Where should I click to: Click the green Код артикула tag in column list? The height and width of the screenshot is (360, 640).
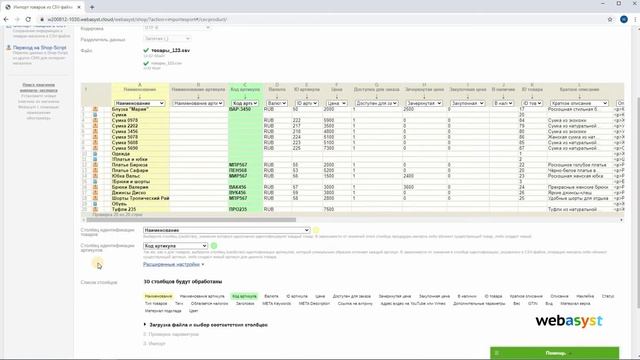coord(244,296)
